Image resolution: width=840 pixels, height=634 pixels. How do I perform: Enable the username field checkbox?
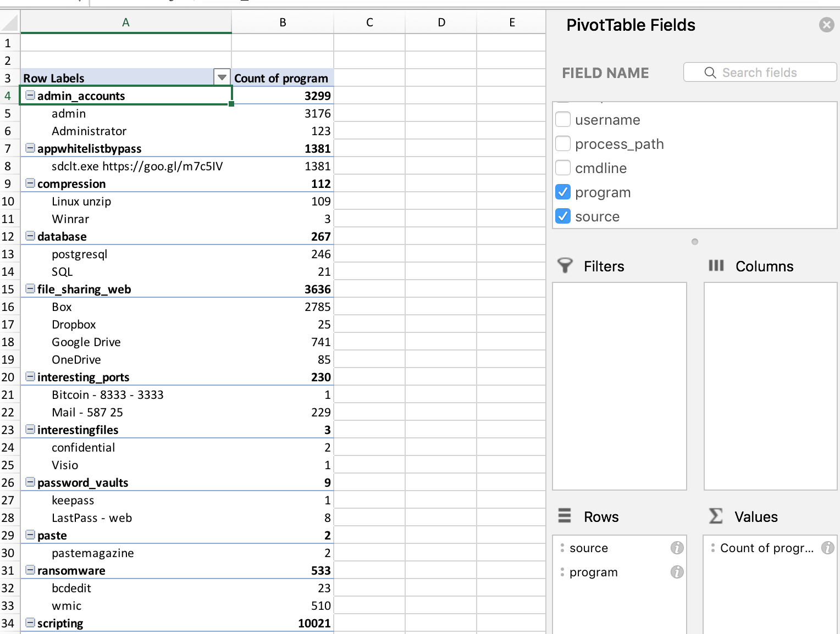[563, 120]
